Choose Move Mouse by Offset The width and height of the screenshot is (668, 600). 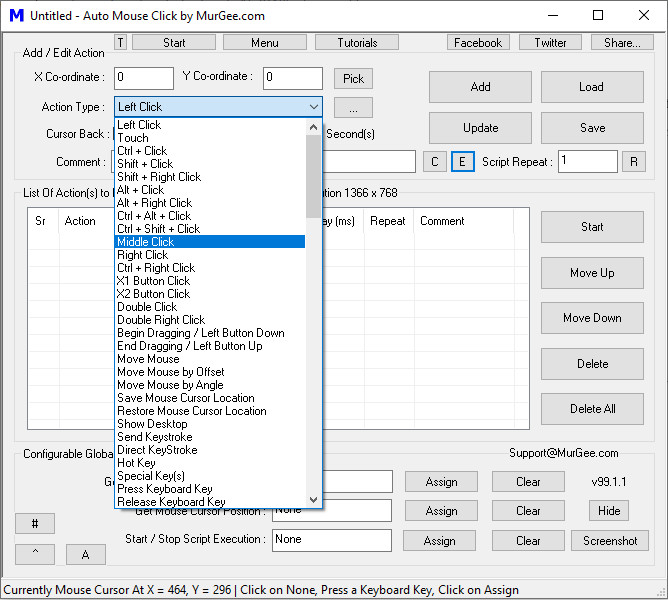[210, 372]
